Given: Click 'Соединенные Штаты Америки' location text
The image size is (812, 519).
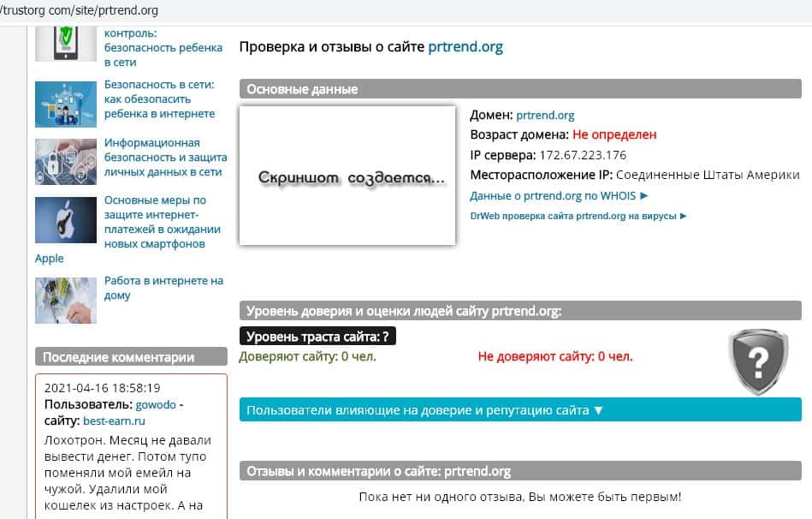Looking at the screenshot, I should point(708,176).
